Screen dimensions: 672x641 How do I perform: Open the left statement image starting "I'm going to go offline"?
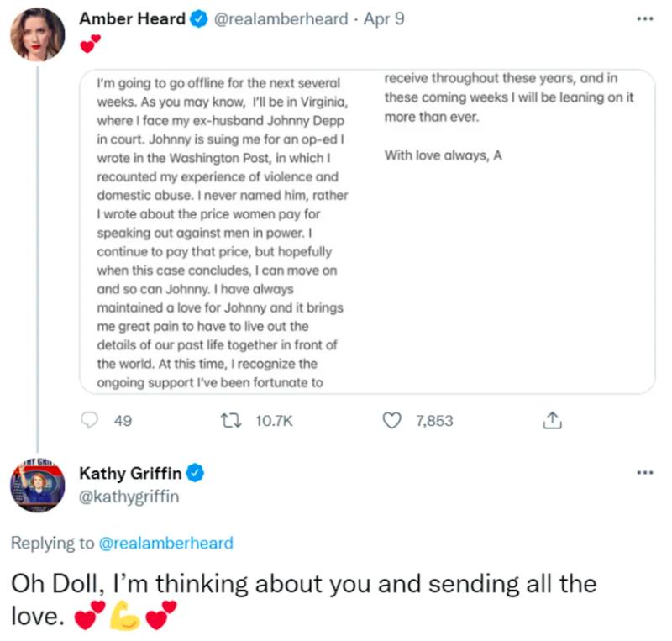point(223,233)
